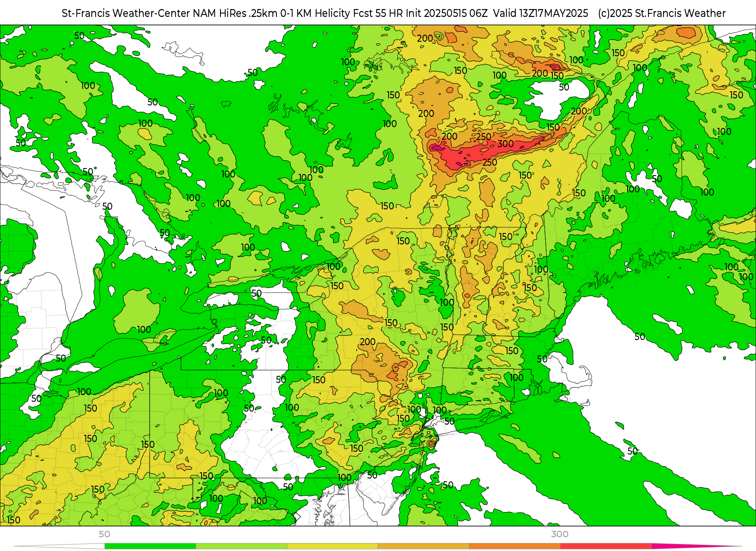Screen dimensions: 756x551
Task: Click the orange legend color segment
Action: [514, 546]
